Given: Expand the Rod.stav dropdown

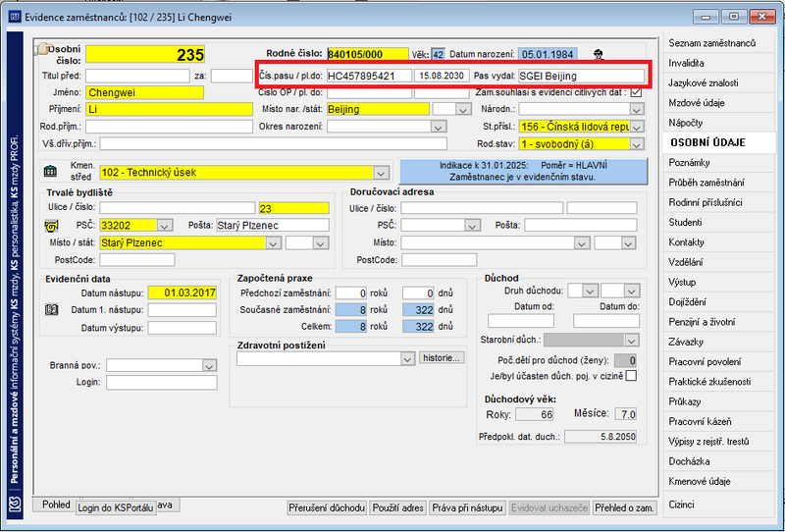Looking at the screenshot, I should click(637, 144).
